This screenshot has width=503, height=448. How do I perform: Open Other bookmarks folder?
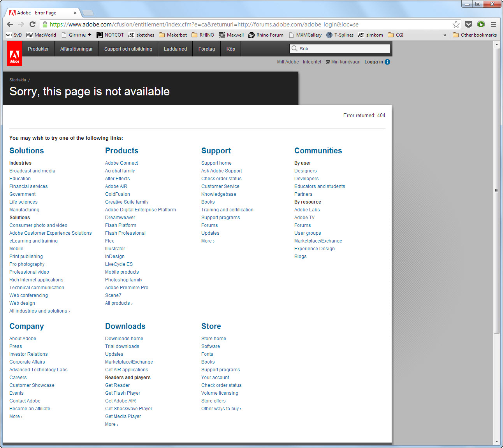click(475, 35)
